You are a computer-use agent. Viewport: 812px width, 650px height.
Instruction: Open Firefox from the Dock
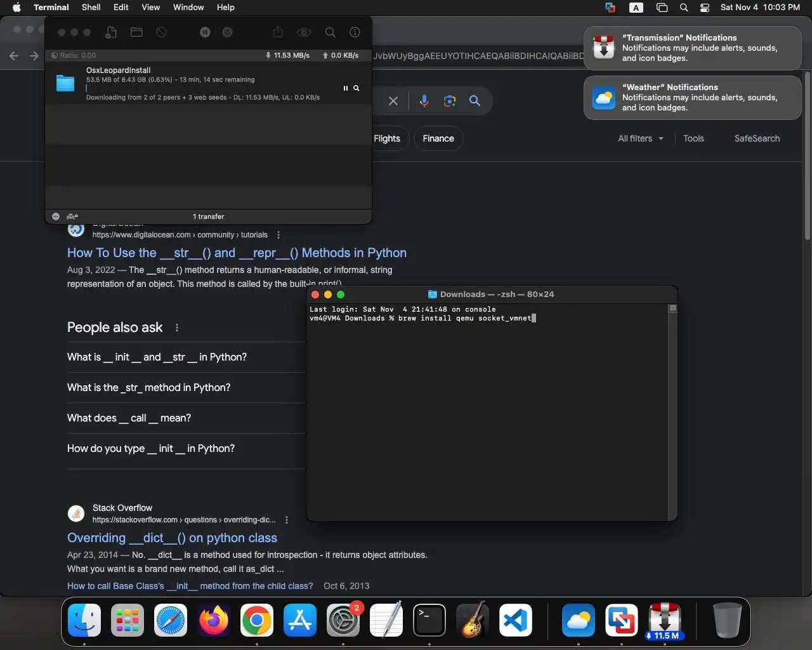click(214, 620)
